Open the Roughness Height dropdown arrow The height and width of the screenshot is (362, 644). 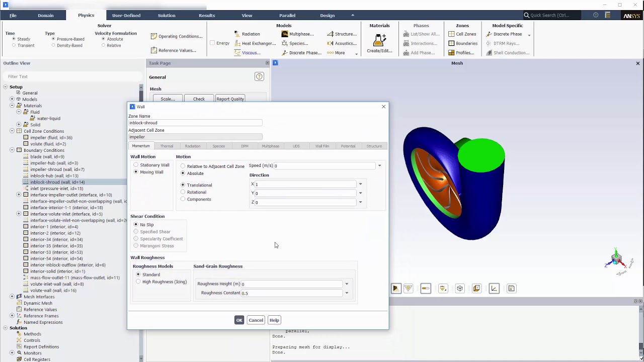[347, 284]
